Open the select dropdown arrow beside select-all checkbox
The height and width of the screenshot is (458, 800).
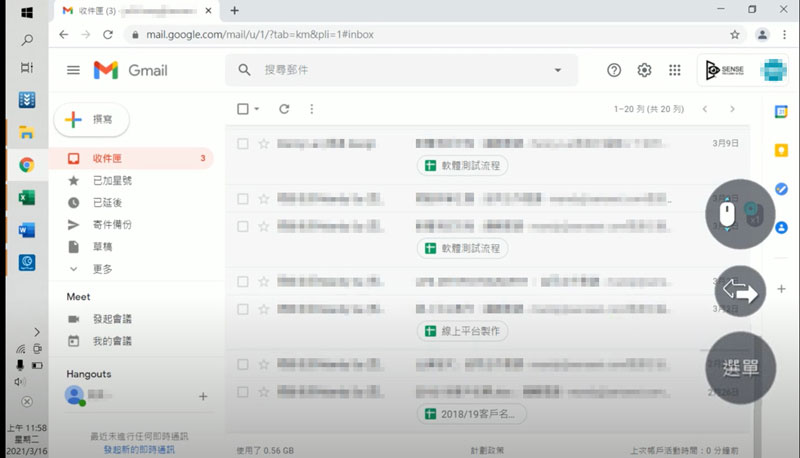coord(257,109)
